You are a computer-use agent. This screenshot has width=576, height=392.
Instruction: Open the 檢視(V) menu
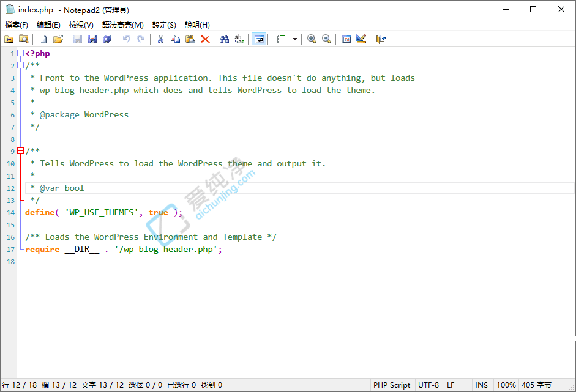pos(81,25)
